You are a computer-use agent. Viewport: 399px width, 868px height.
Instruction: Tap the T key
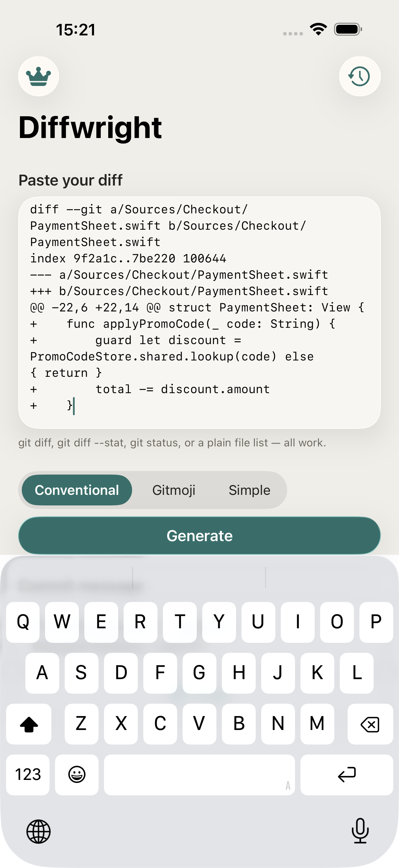tap(180, 622)
